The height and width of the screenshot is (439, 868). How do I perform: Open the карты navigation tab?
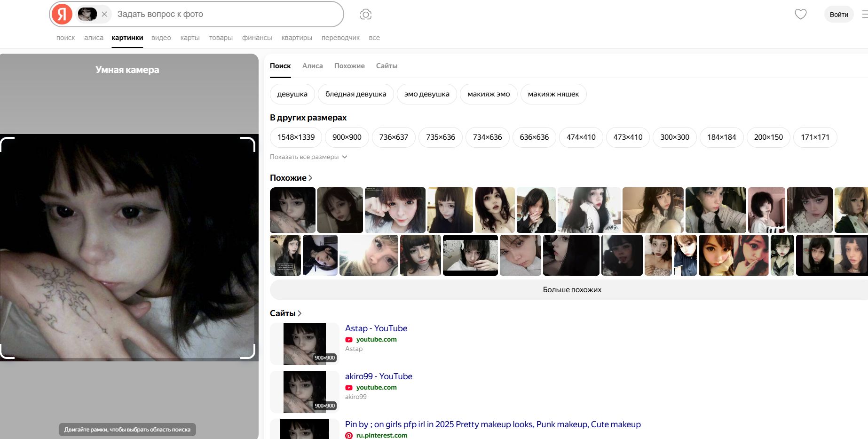coord(190,38)
